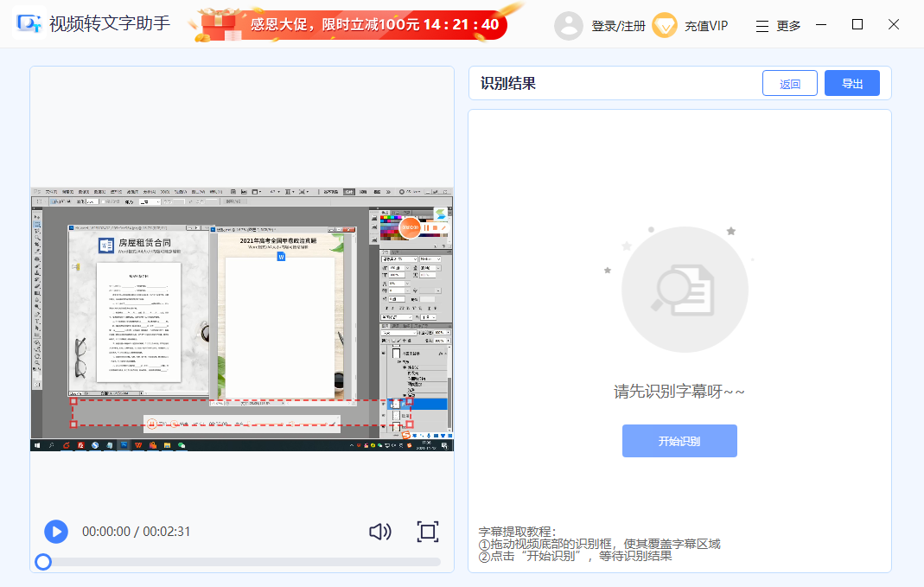Start subtitle recognition with 开始识别
Viewport: 924px width, 587px height.
coord(679,441)
